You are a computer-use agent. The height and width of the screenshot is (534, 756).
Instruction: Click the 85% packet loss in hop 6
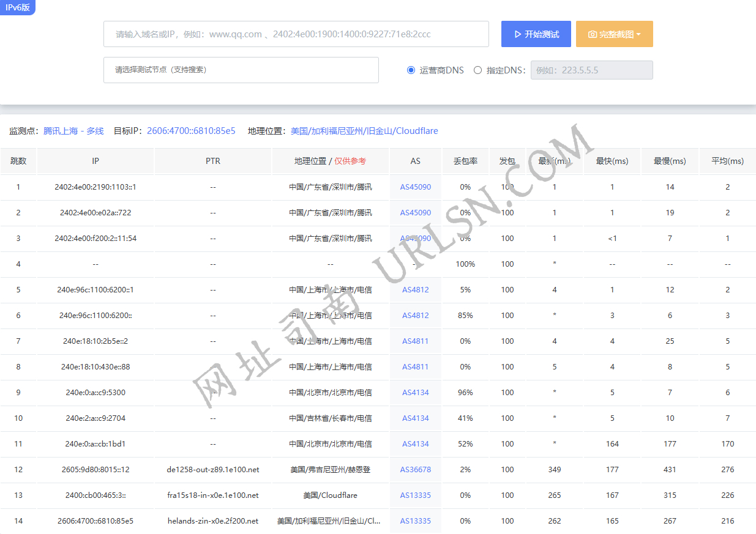(465, 316)
